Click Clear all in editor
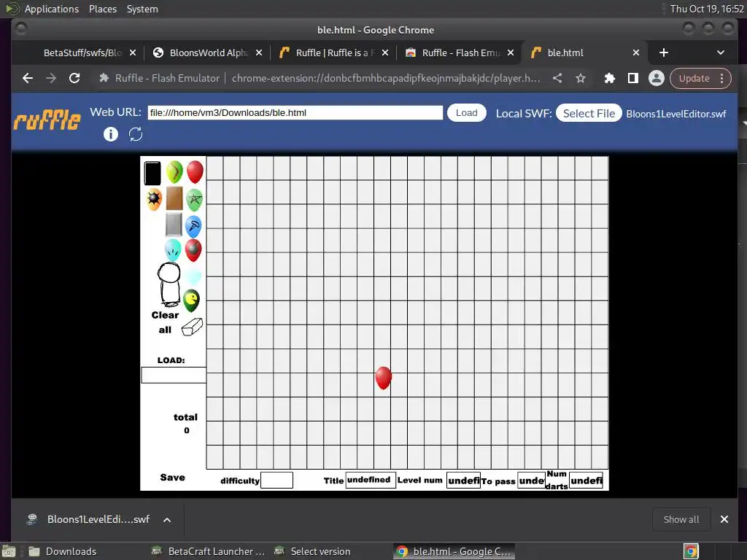 click(165, 322)
